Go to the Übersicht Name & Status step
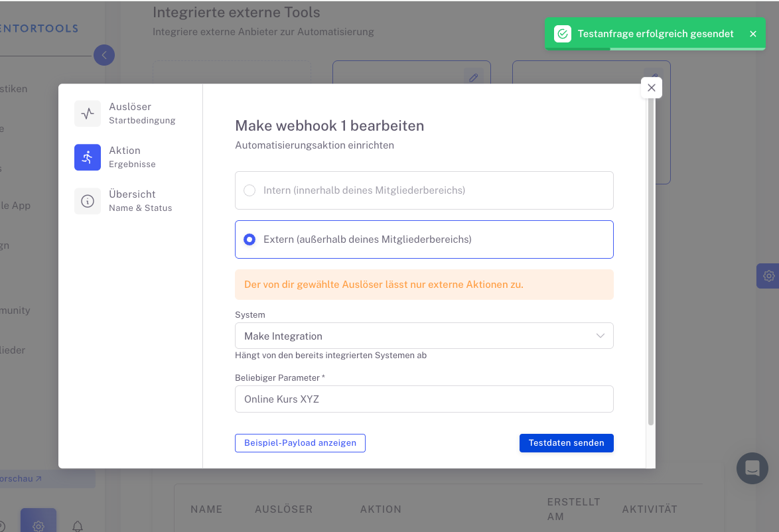 [x=124, y=201]
